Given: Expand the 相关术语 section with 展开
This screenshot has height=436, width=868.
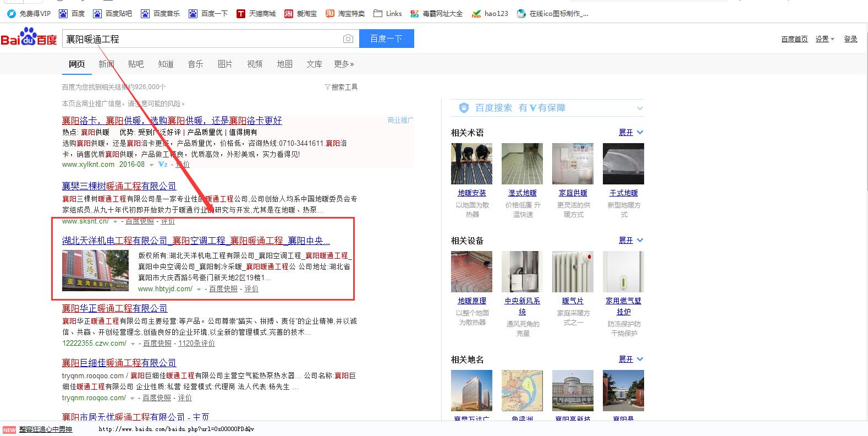Looking at the screenshot, I should tap(630, 132).
